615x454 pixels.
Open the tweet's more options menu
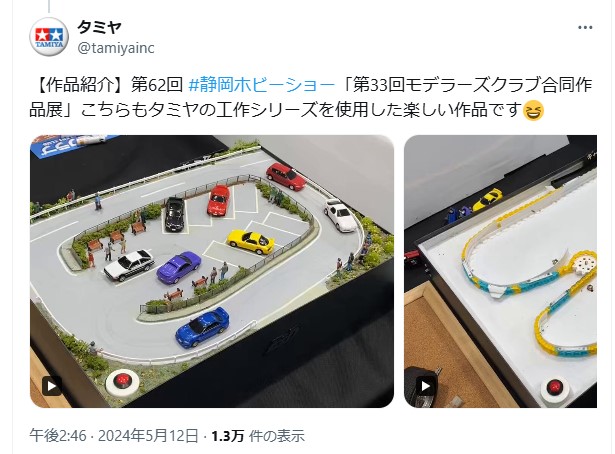pyautogui.click(x=585, y=27)
